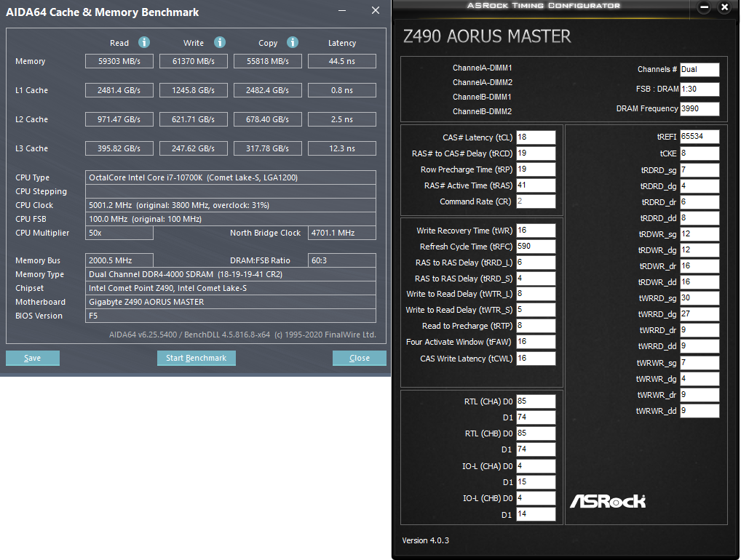Screen dimensions: 741x560
Task: Click the Memory Bus 2000.5 MHz field
Action: pyautogui.click(x=119, y=260)
